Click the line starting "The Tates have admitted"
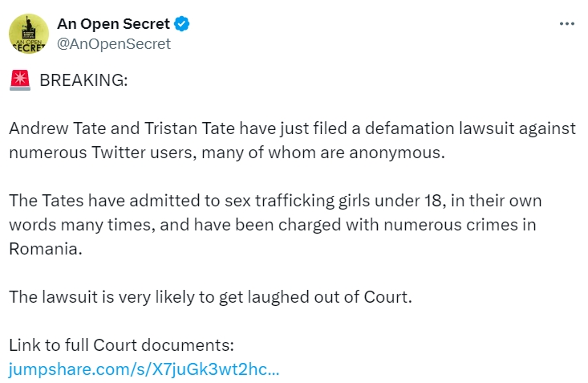 tap(275, 201)
